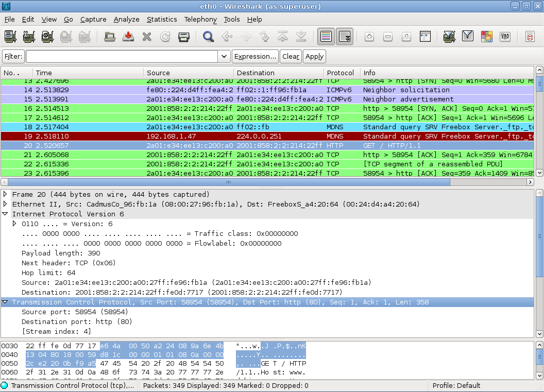Sort by Destination column header
Viewport: 544px width, 392px height.
coord(279,73)
